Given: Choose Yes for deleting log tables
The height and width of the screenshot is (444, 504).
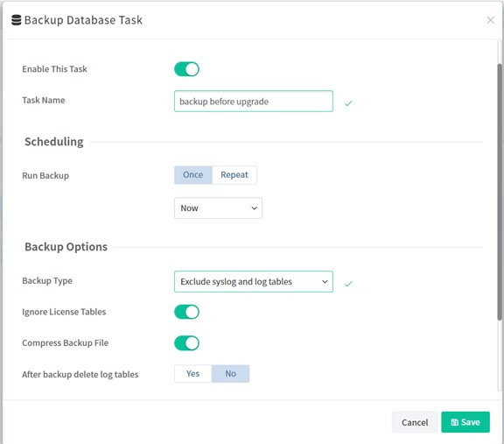Looking at the screenshot, I should (x=192, y=374).
